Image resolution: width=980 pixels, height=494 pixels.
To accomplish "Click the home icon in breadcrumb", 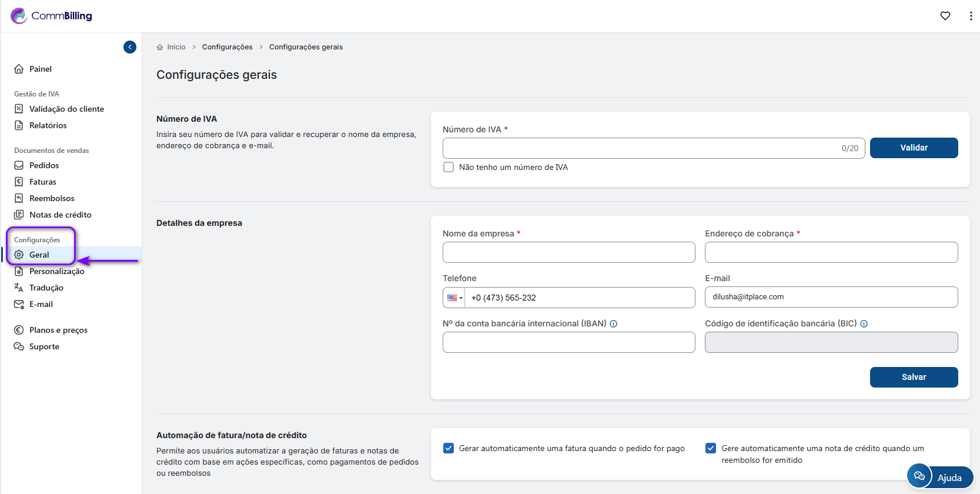I will pos(160,47).
